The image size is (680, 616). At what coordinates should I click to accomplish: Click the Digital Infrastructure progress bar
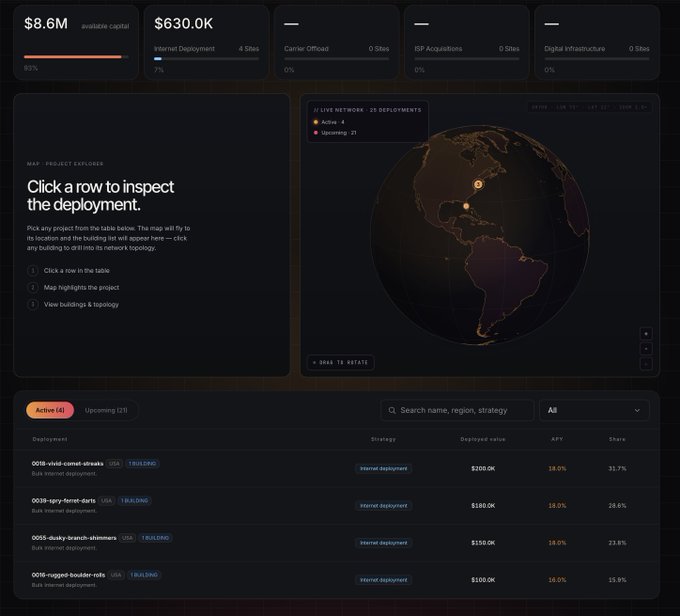pos(597,59)
